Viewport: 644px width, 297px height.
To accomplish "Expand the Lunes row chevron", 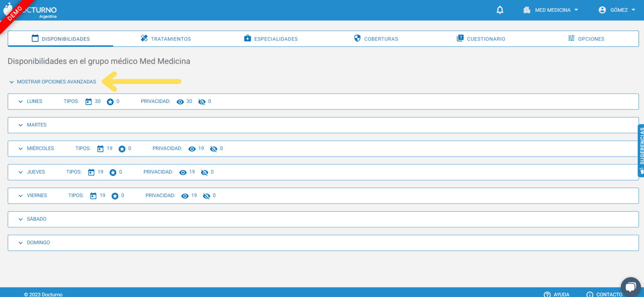I will click(21, 102).
